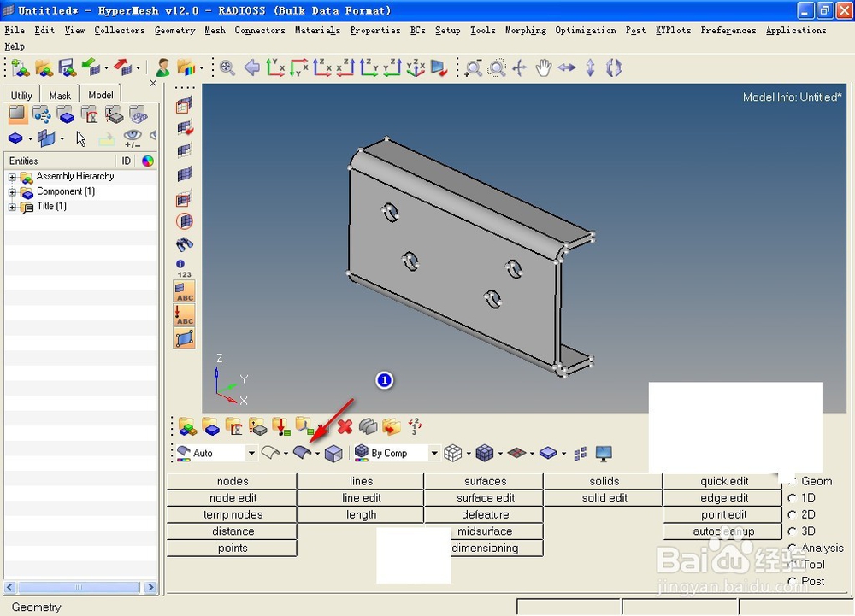Click the fit-to-window crosshair icon
855x616 pixels.
pos(520,67)
